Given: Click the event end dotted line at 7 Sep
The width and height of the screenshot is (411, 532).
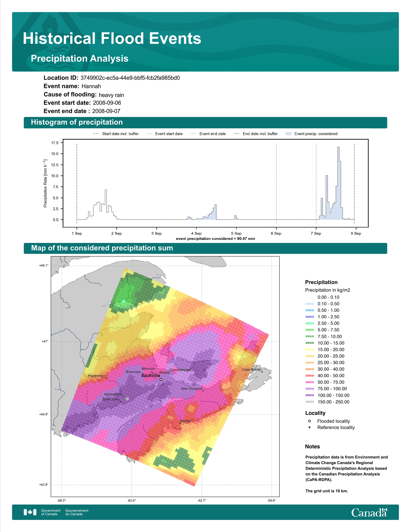Looking at the screenshot, I should pos(316,183).
